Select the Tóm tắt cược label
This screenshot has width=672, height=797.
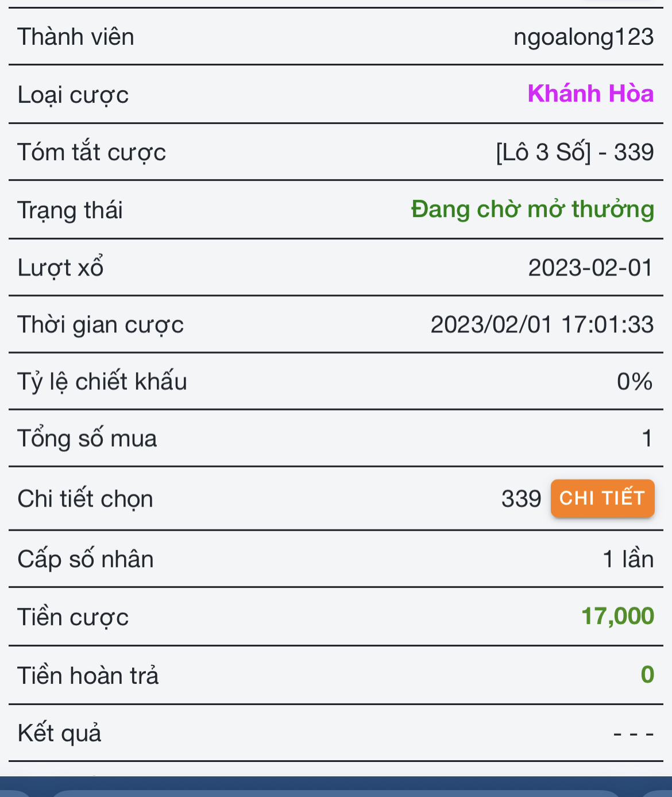coord(91,153)
